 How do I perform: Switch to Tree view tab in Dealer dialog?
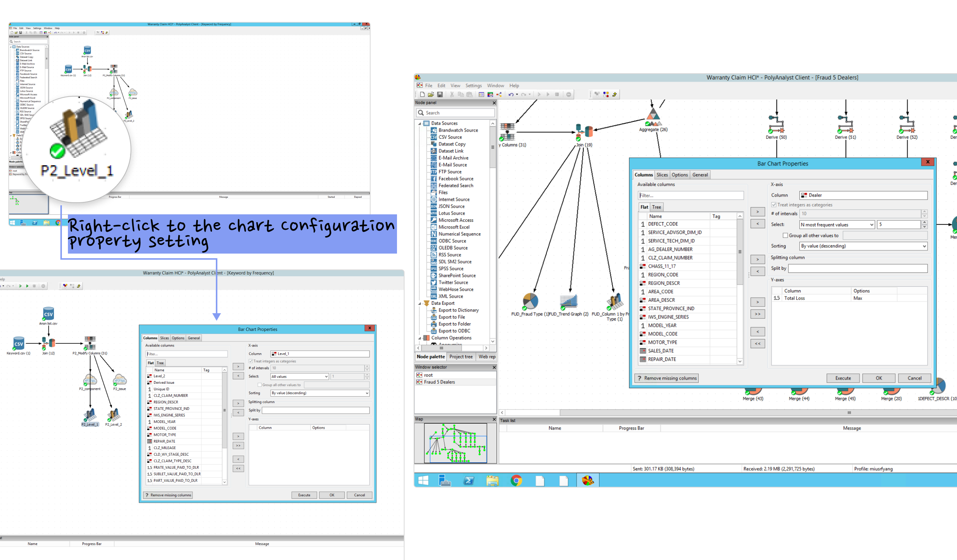pyautogui.click(x=656, y=207)
